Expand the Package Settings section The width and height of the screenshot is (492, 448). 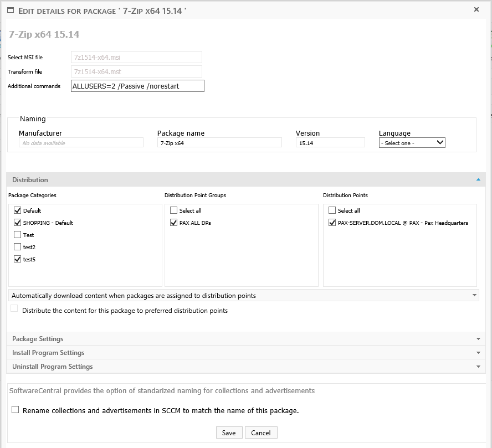[244, 339]
